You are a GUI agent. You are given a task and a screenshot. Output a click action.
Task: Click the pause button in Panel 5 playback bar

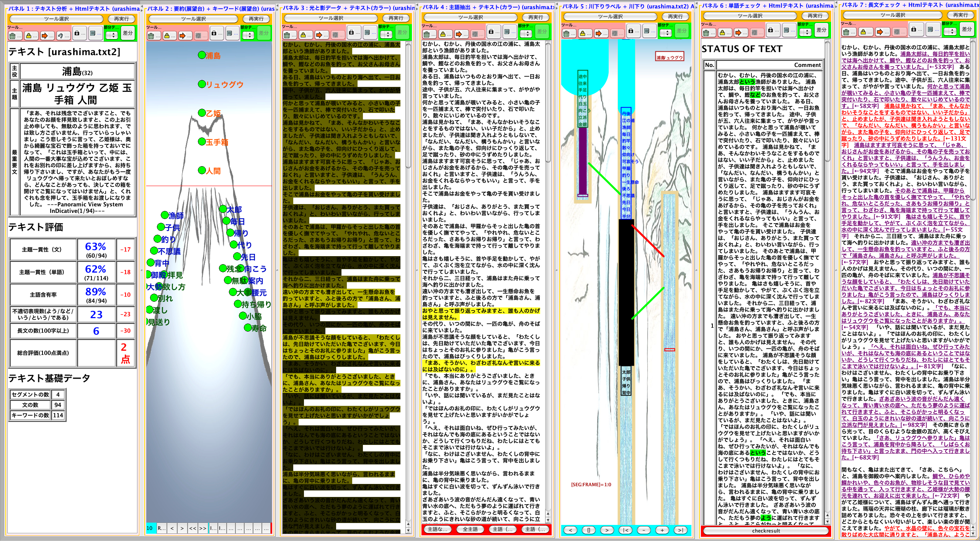(x=588, y=530)
